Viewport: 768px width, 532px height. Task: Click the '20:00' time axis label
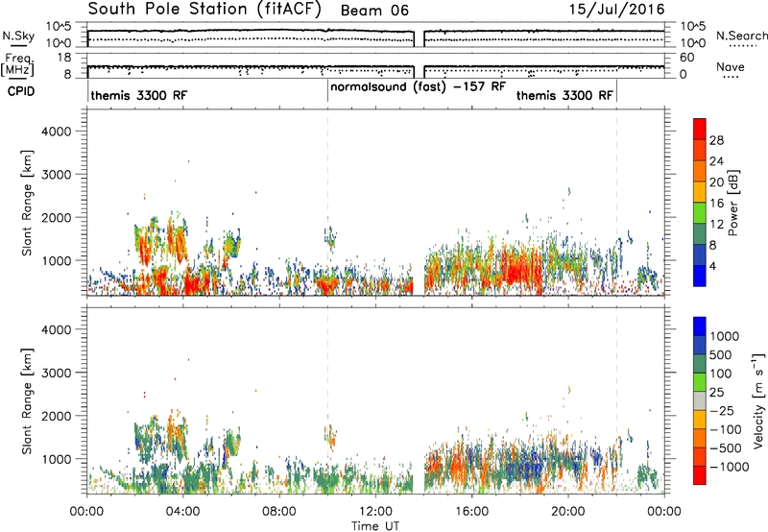click(568, 512)
